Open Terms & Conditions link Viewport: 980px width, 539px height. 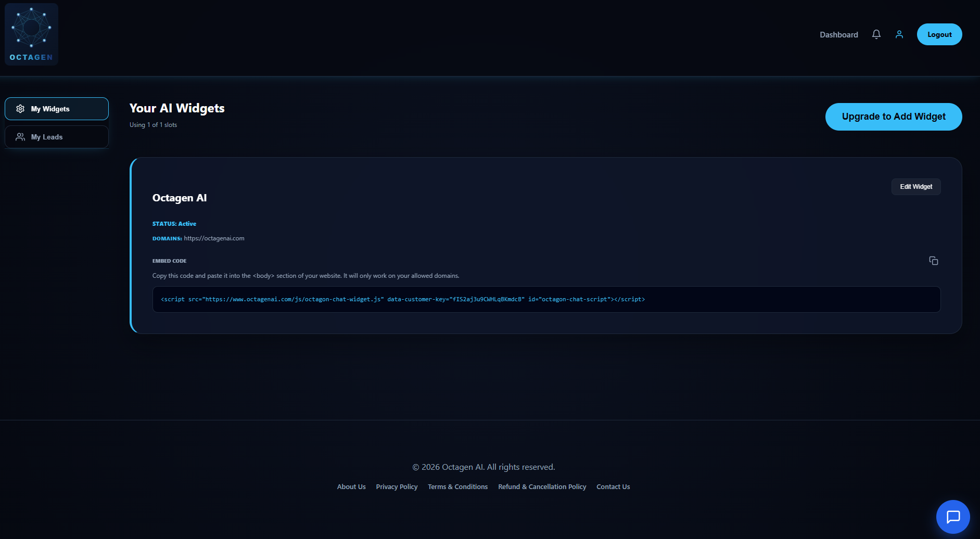457,487
